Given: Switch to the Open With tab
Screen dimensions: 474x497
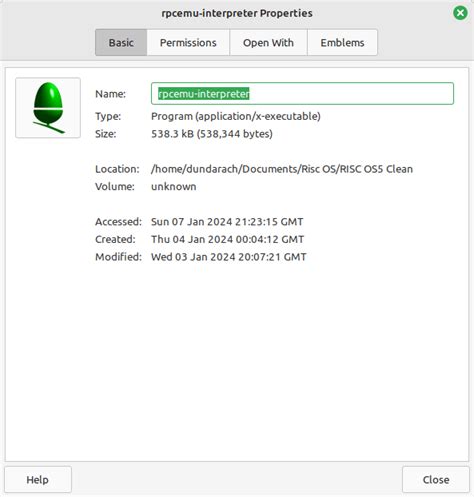Looking at the screenshot, I should pos(268,43).
